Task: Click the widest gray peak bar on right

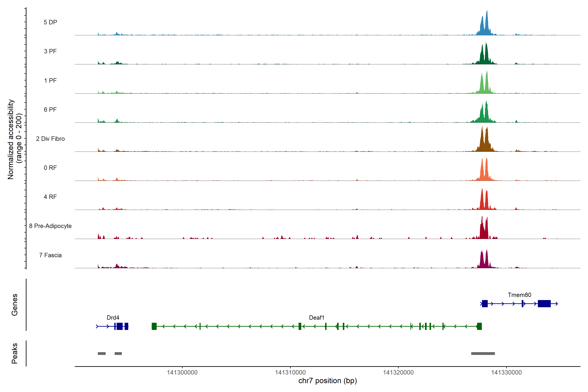Action: pos(483,353)
